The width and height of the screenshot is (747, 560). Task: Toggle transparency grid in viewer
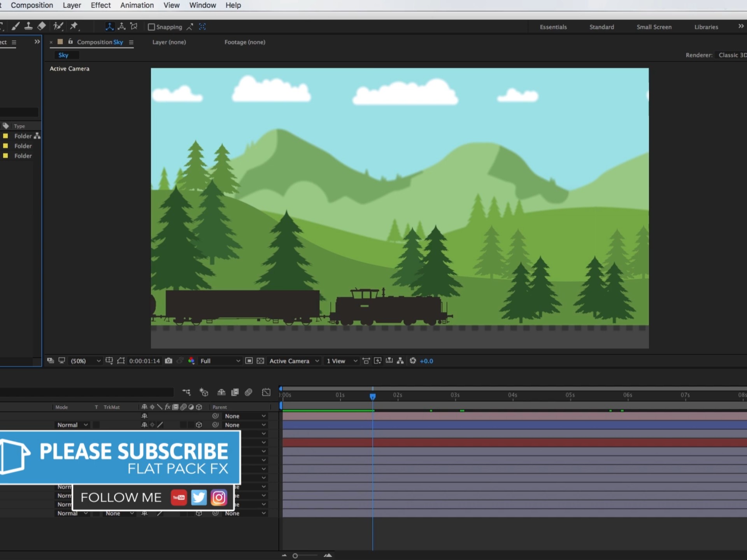pyautogui.click(x=261, y=360)
